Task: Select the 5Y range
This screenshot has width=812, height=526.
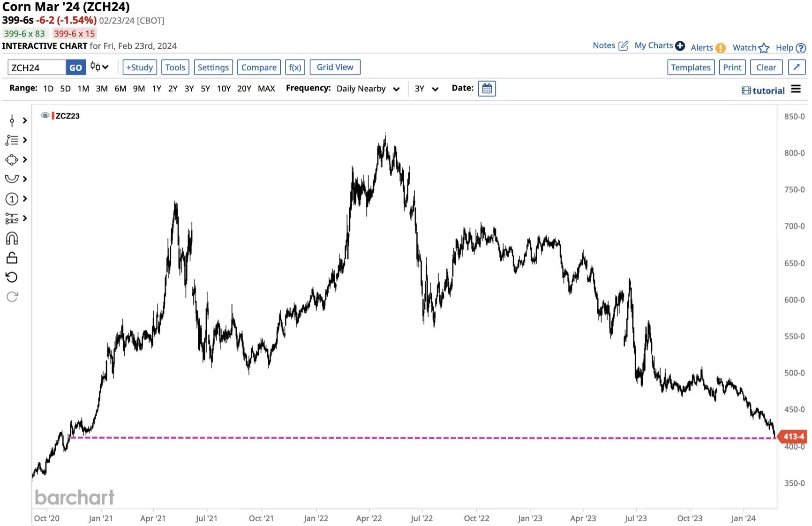Action: pyautogui.click(x=205, y=89)
